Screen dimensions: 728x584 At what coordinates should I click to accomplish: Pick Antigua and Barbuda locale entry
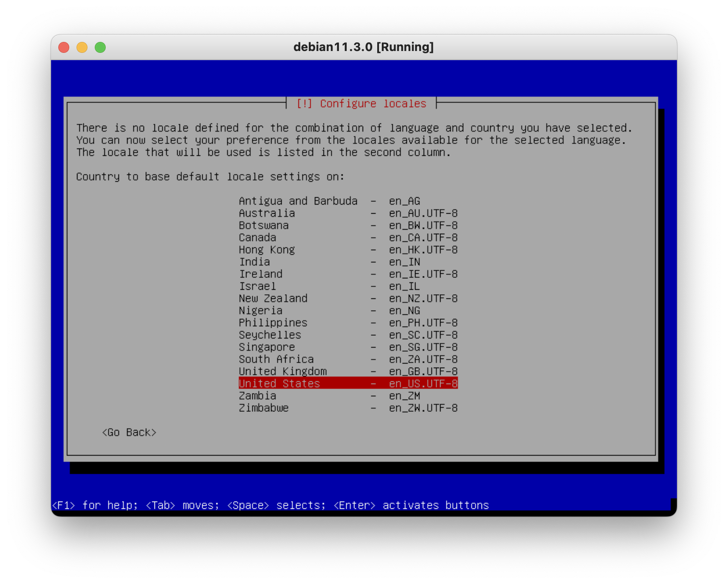click(x=348, y=201)
